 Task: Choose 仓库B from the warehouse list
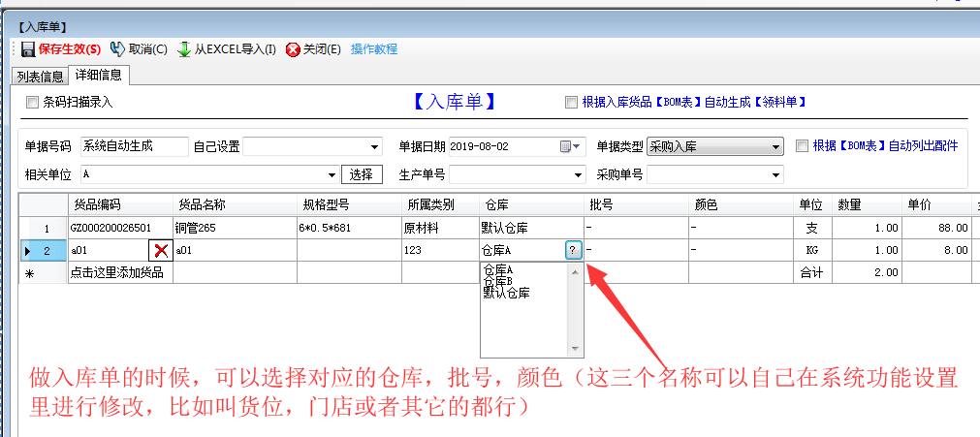497,281
